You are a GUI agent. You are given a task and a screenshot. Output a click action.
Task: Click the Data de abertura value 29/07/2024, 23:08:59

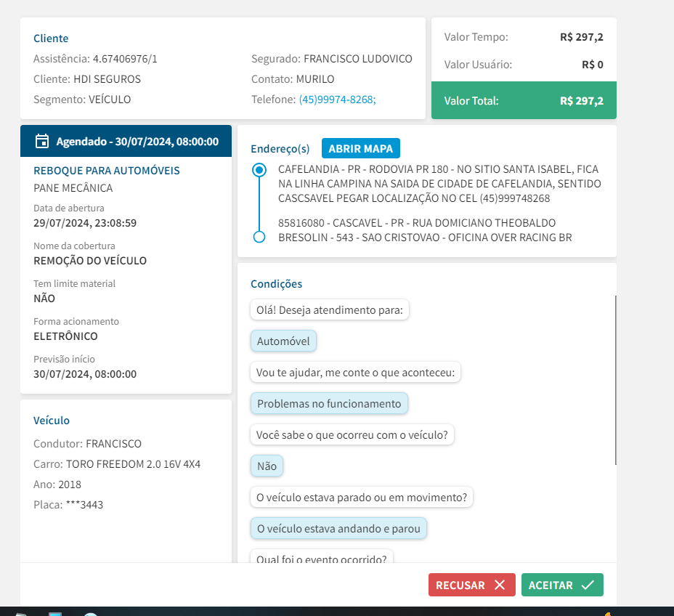point(85,223)
